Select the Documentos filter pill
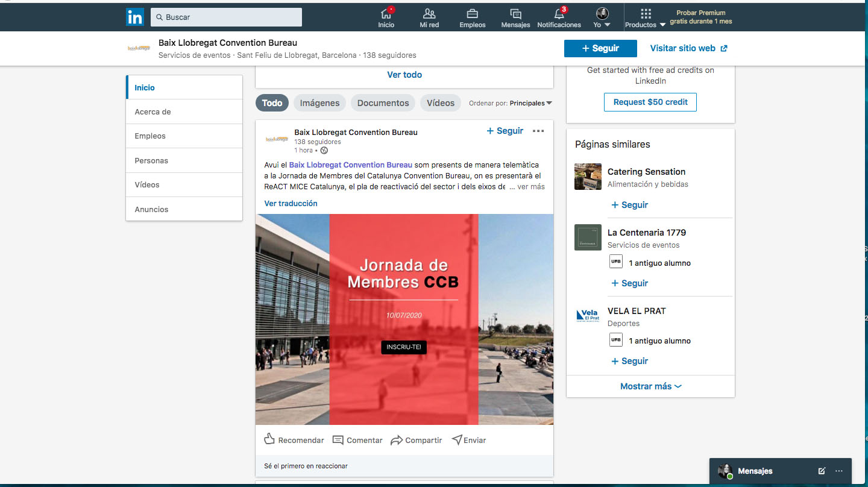The height and width of the screenshot is (487, 868). click(383, 103)
